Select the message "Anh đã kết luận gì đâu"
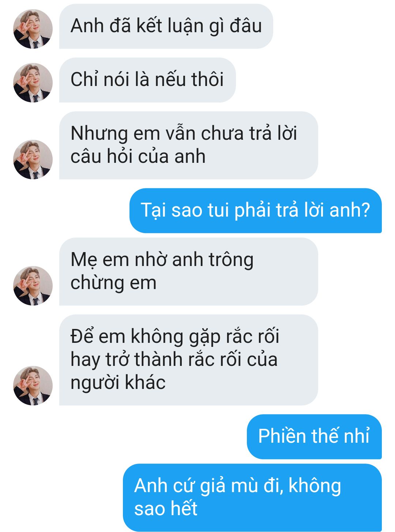The width and height of the screenshot is (395, 532). point(166,26)
